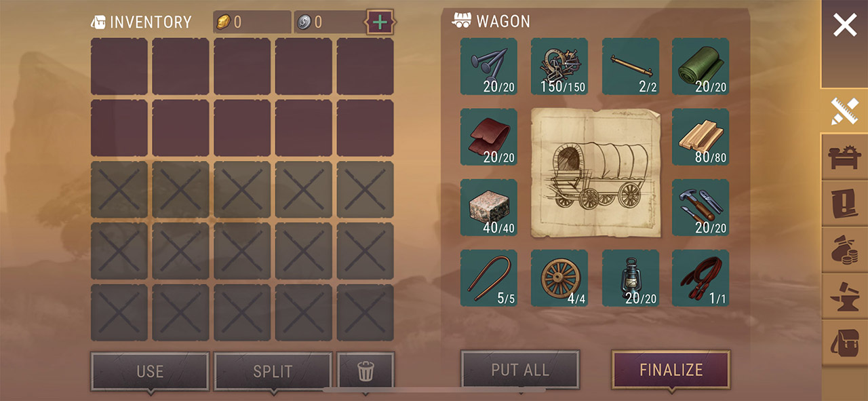Select the nails item slot in wagon
The image size is (868, 401).
(489, 66)
